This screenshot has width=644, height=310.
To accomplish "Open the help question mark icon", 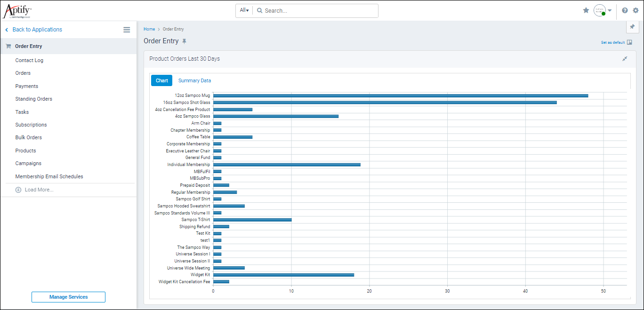I will pyautogui.click(x=625, y=10).
